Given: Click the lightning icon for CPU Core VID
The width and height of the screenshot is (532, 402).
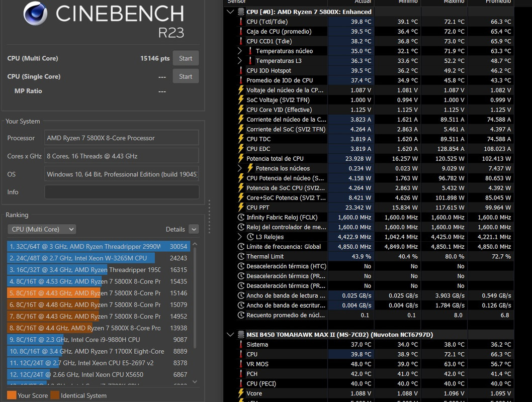Looking at the screenshot, I should pyautogui.click(x=241, y=110).
